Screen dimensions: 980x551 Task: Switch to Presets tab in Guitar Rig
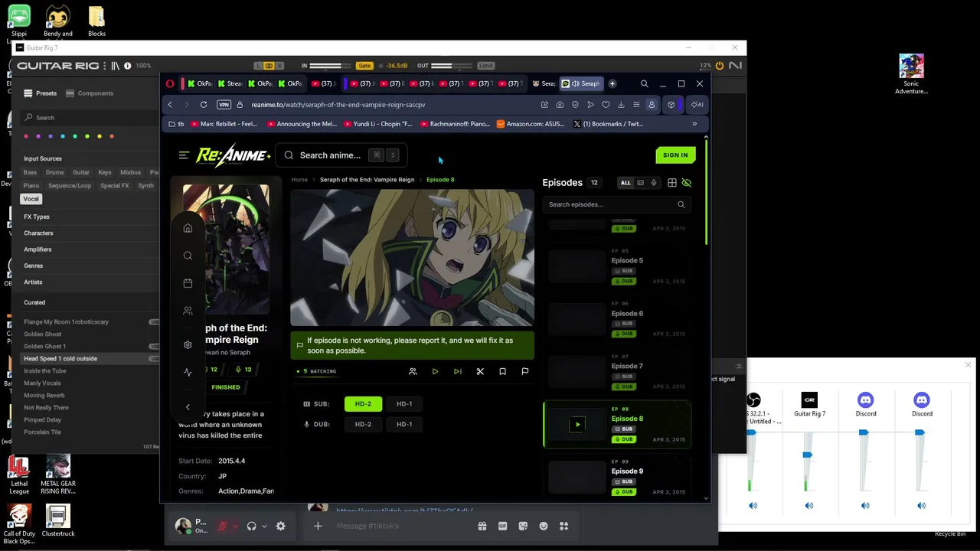pos(40,93)
